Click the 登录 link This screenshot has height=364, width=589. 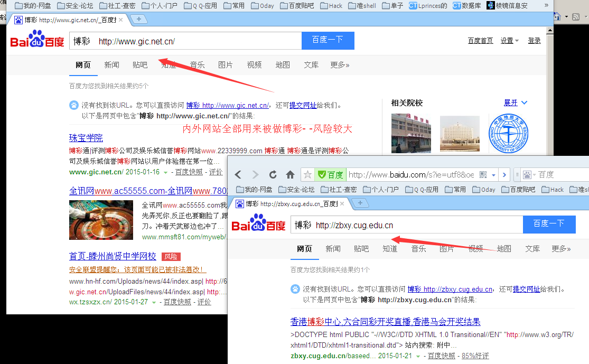click(534, 41)
